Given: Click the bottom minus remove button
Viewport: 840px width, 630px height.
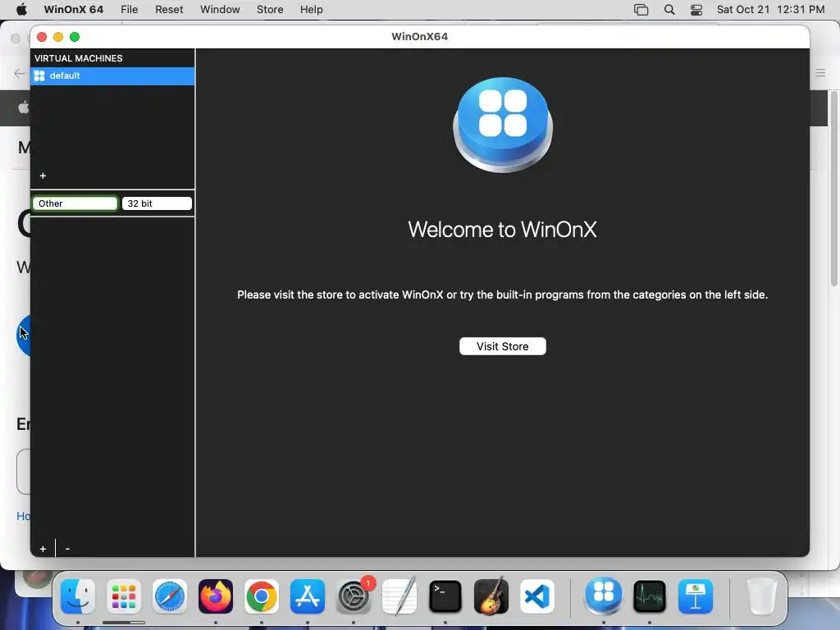Looking at the screenshot, I should (67, 549).
